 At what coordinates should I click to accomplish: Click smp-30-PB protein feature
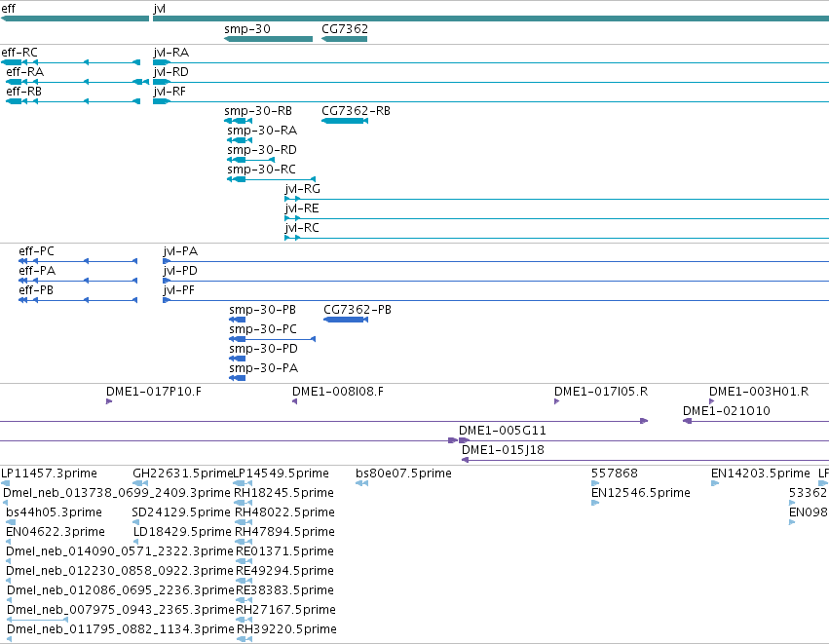pos(237,320)
